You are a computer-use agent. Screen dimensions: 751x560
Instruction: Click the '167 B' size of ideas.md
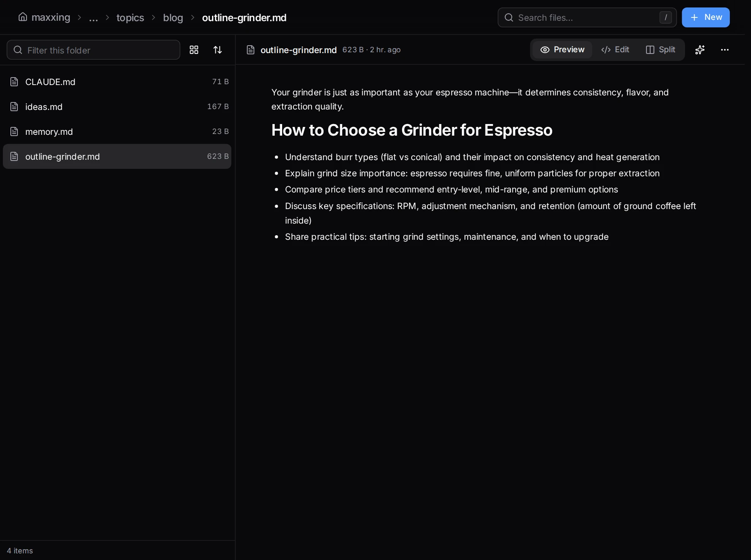pos(218,107)
